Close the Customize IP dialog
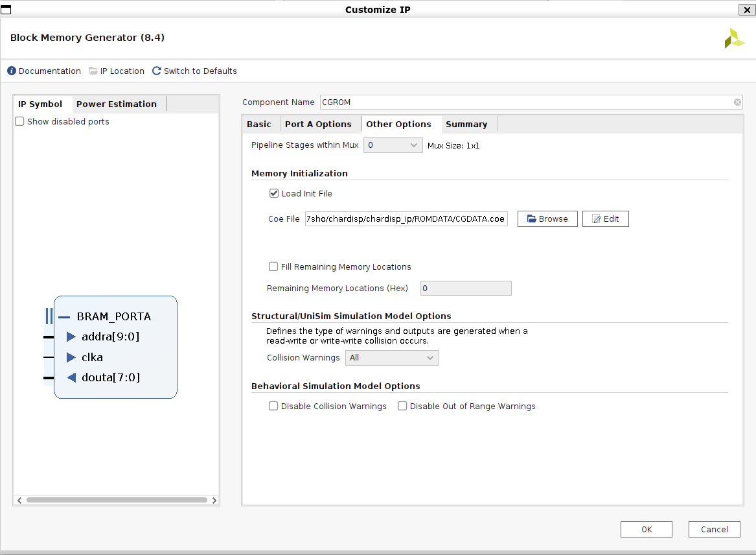The height and width of the screenshot is (555, 756). (x=747, y=10)
